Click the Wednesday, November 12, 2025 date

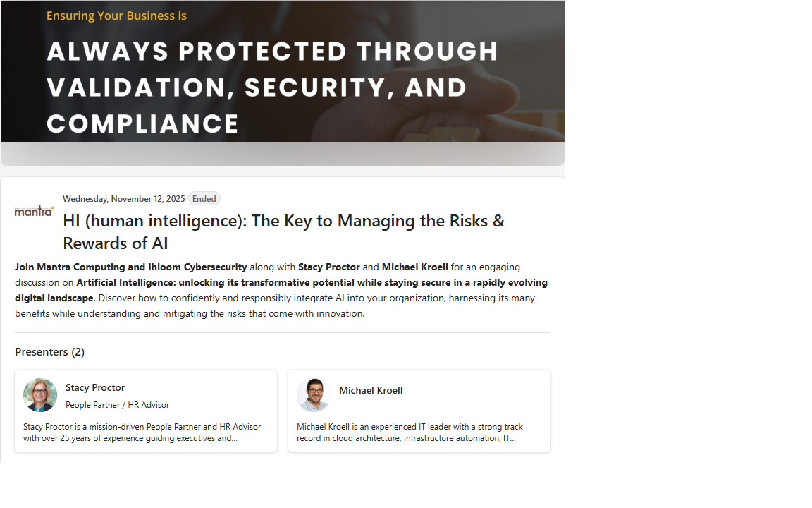[123, 199]
